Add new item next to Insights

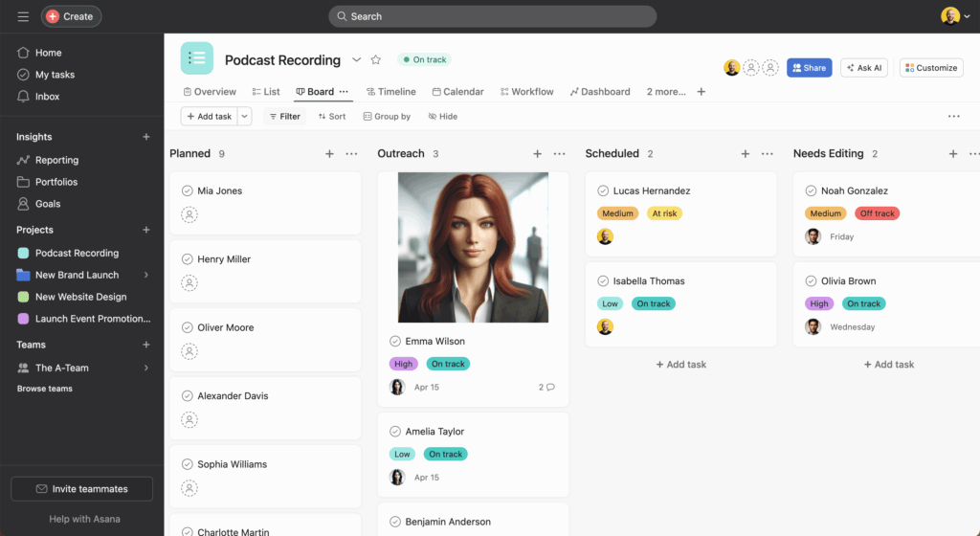click(x=146, y=137)
